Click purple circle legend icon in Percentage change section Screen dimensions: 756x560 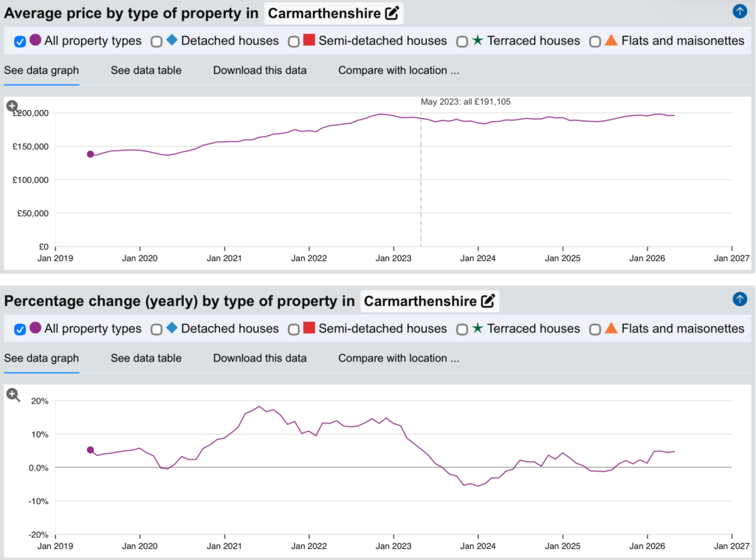pyautogui.click(x=35, y=328)
